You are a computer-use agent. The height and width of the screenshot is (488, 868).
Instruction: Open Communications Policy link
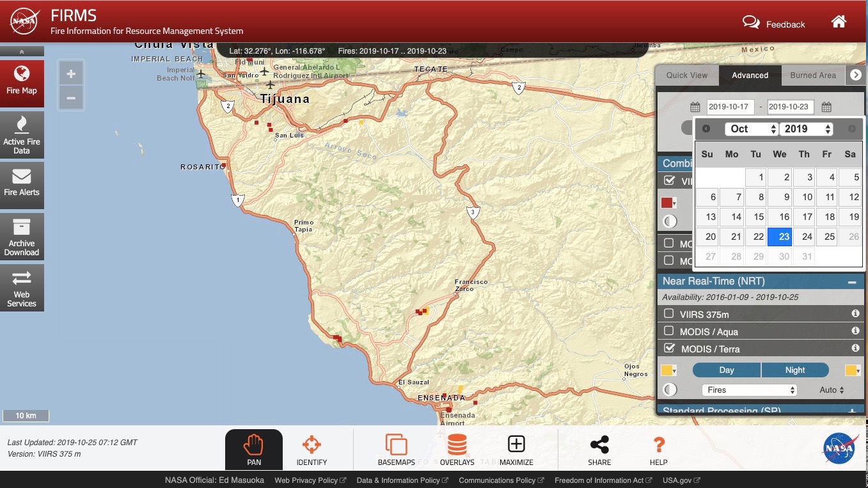[501, 480]
